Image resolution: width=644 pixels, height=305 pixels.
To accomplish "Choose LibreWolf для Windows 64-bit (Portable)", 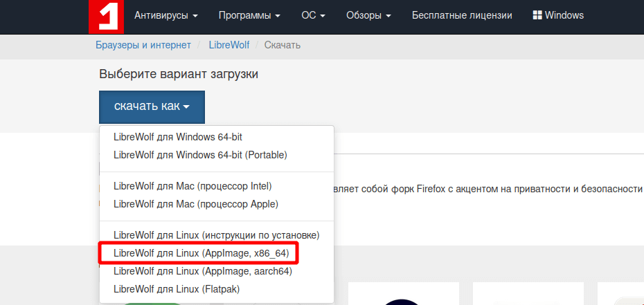I will coord(200,155).
